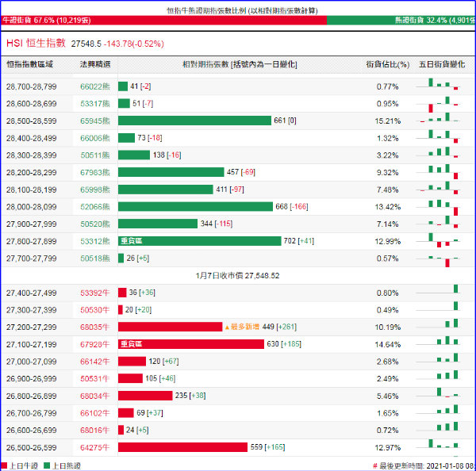476x471 pixels.
Task: Click range cell 28,200-28,299
Action: pos(31,173)
